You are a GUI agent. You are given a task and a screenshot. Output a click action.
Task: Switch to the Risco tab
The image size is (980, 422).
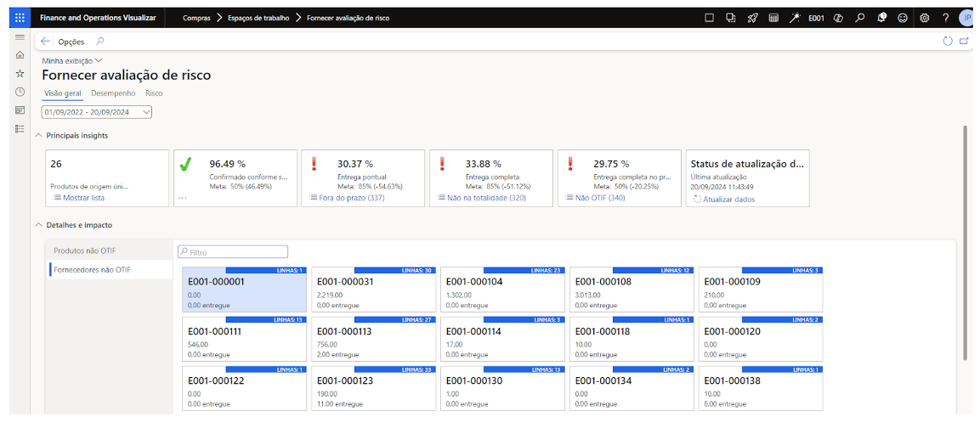[x=154, y=93]
